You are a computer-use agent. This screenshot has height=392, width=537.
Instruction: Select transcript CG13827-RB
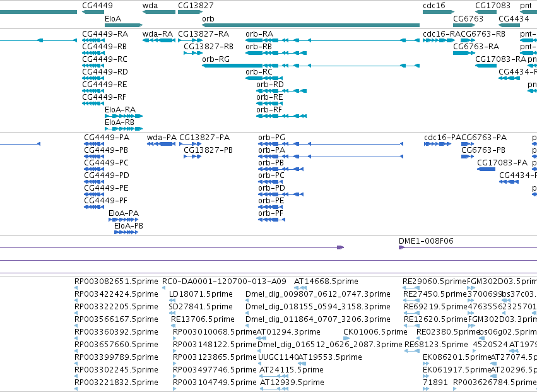coord(193,53)
